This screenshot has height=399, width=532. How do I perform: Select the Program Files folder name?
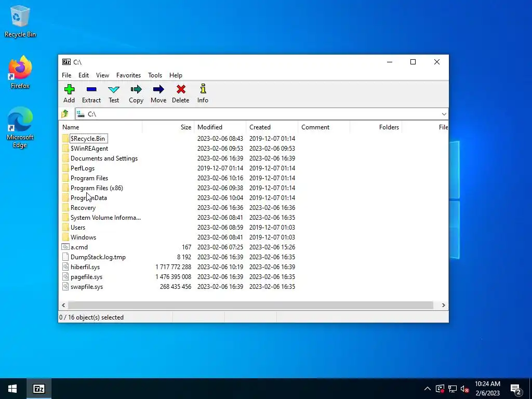click(x=89, y=178)
